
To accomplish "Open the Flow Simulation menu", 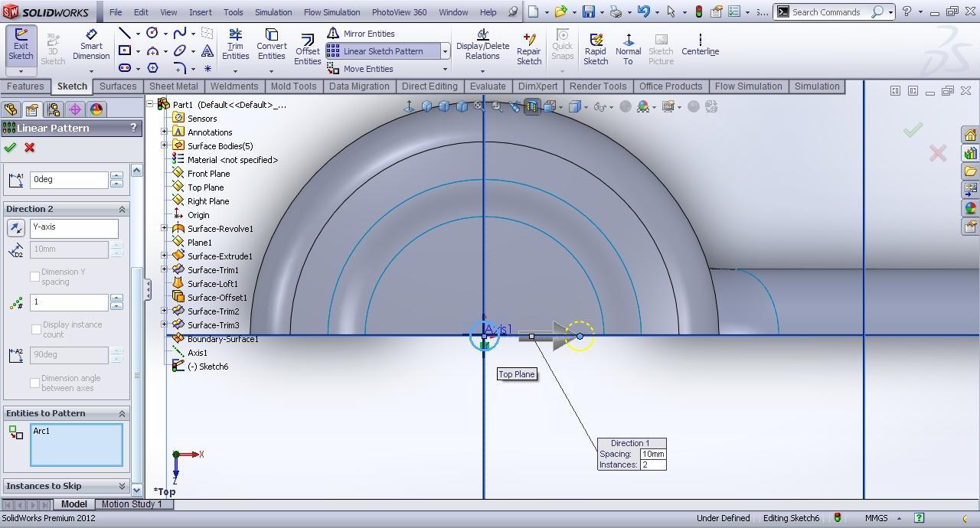I will 332,12.
